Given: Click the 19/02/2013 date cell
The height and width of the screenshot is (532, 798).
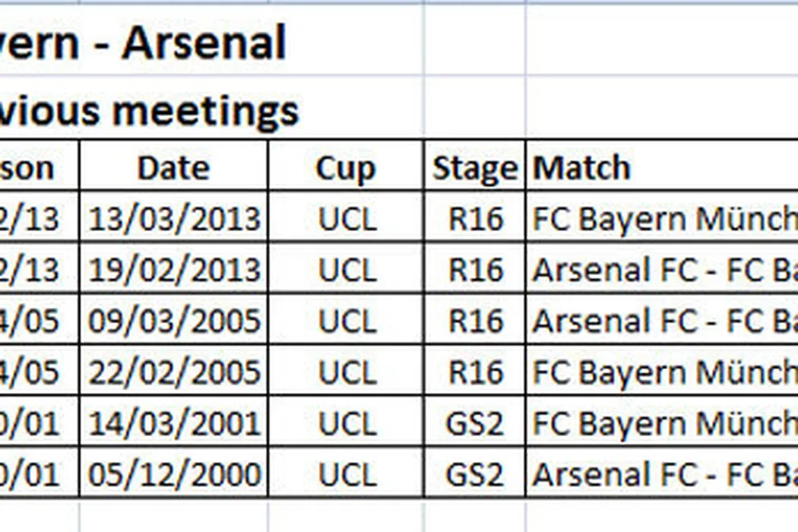Looking at the screenshot, I should [x=174, y=270].
